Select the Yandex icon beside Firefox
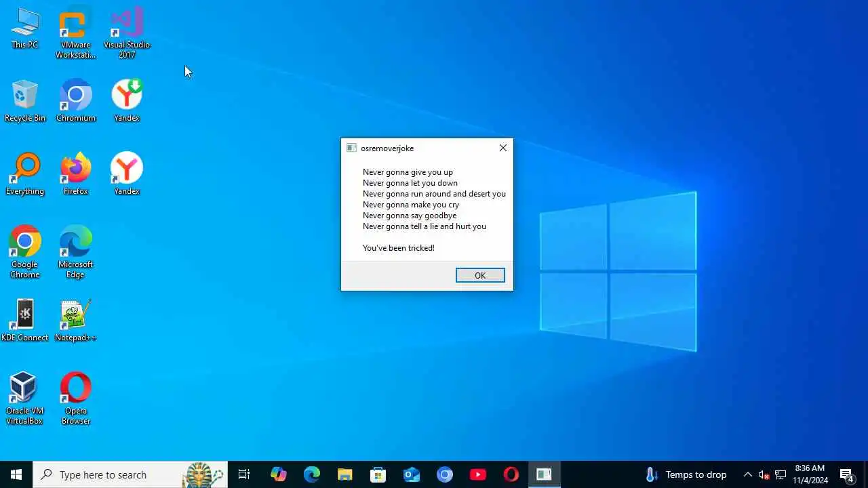This screenshot has width=868, height=488. tap(127, 174)
